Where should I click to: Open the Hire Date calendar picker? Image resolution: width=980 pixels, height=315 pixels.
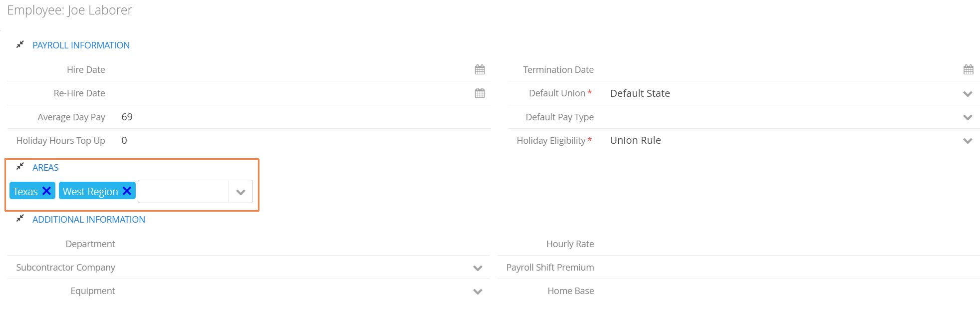point(480,69)
